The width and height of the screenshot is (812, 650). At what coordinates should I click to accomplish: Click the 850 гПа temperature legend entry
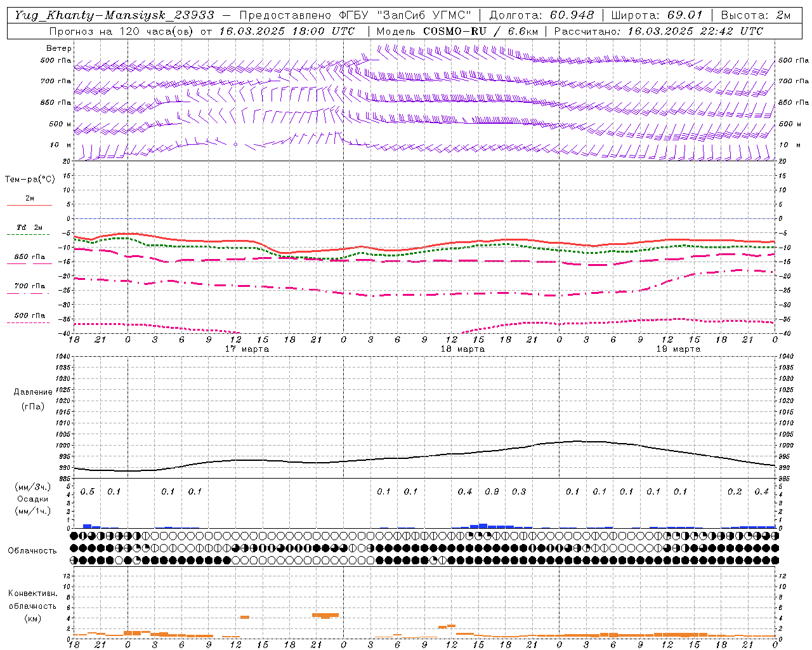point(29,257)
